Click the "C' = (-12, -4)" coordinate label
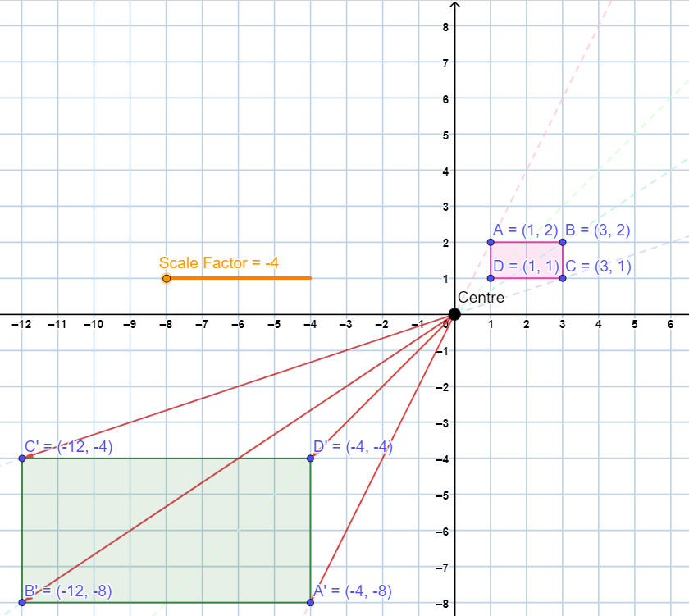 point(69,447)
